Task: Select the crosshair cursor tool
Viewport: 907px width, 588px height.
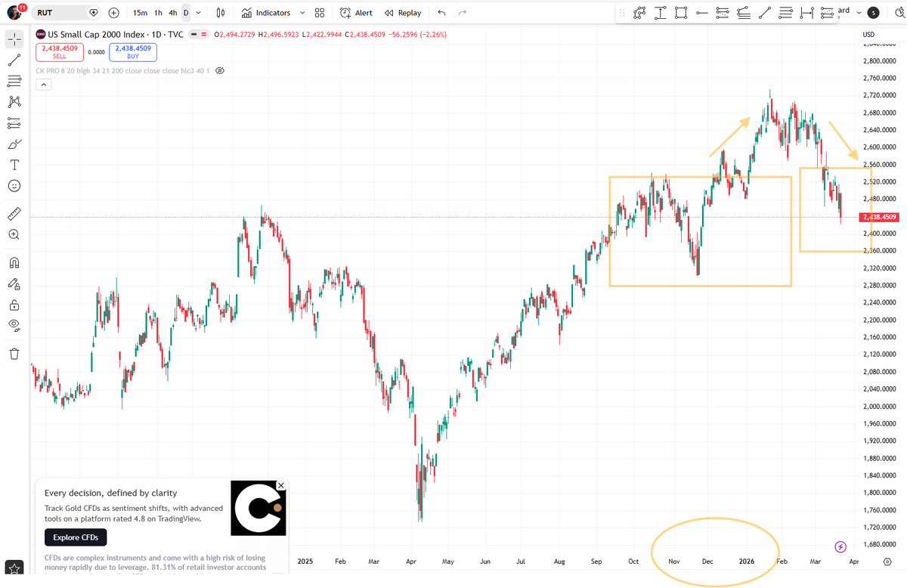Action: pos(14,39)
